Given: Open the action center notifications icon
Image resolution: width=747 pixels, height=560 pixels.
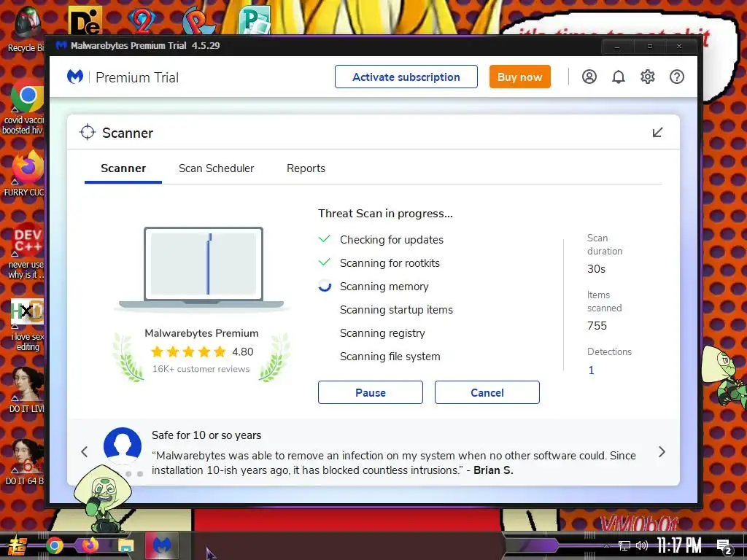Looking at the screenshot, I should pos(724,547).
